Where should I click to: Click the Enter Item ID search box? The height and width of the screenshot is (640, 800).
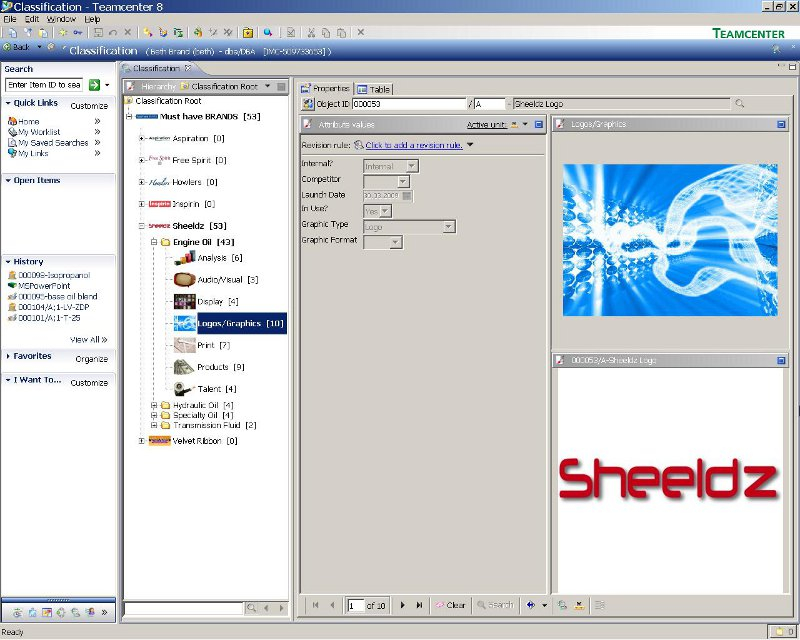tap(45, 85)
